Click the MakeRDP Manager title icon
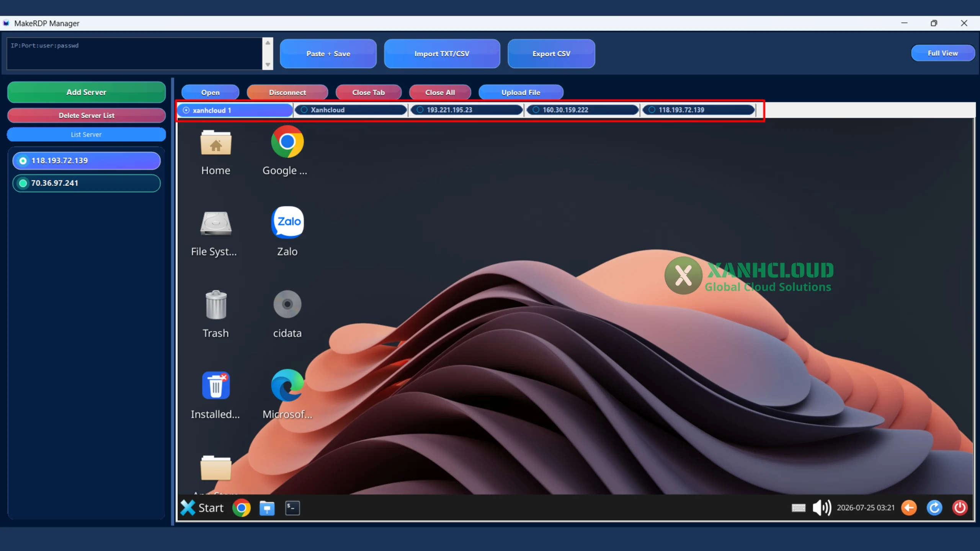Viewport: 980px width, 551px height. 6,23
